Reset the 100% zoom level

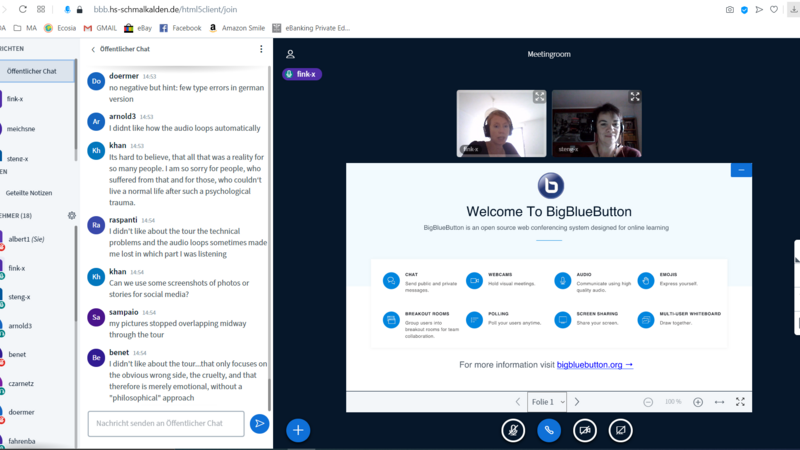673,402
